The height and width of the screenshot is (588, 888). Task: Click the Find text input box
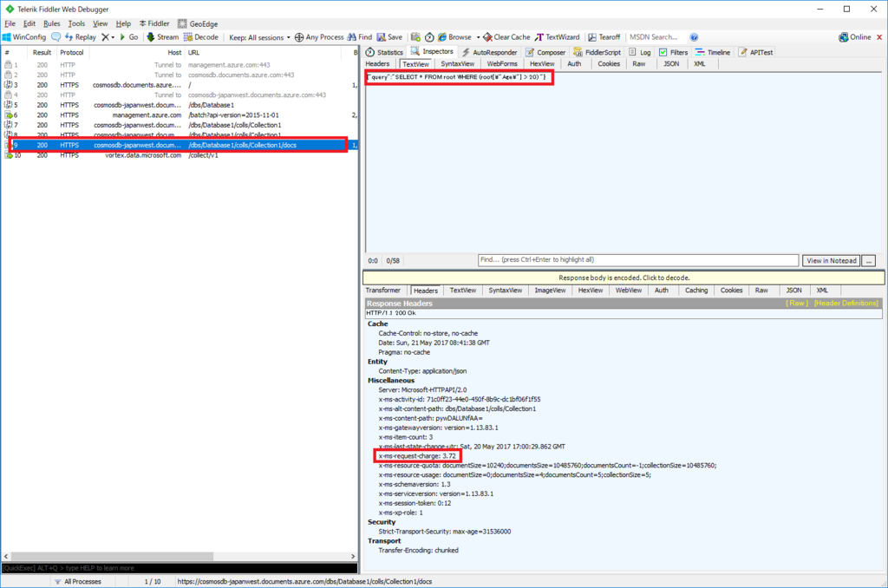point(637,260)
